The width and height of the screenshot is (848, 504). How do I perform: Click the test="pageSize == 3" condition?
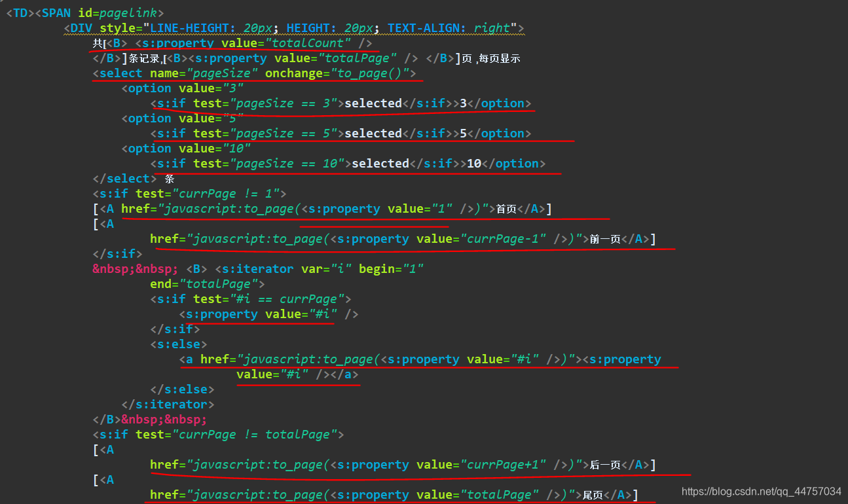click(265, 103)
